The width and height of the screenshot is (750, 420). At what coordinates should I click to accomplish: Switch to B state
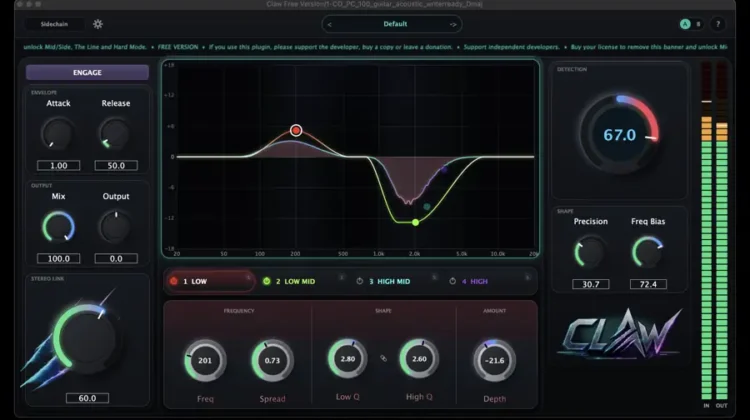tap(698, 24)
